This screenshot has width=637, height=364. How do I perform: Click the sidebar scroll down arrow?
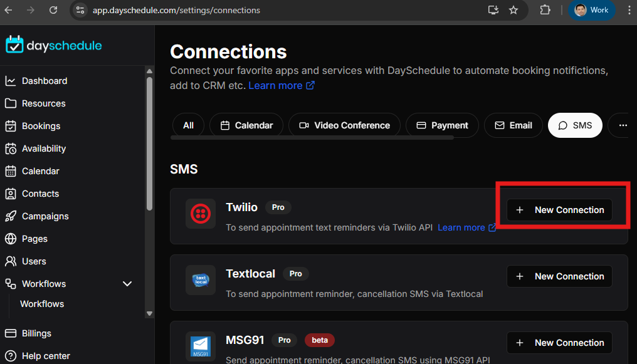click(x=149, y=313)
